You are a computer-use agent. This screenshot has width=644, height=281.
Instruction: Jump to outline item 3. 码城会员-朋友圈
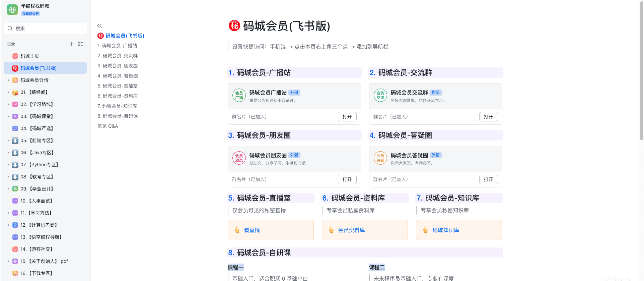118,66
